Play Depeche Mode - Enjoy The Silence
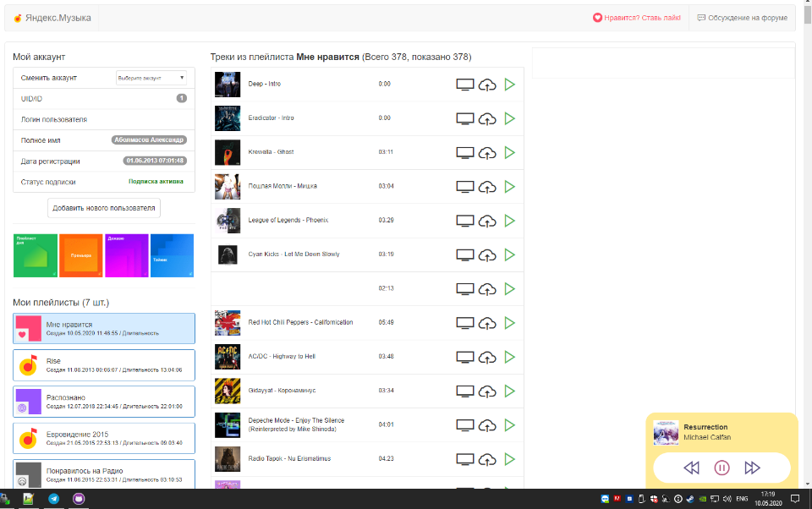812x509 pixels. pyautogui.click(x=509, y=425)
